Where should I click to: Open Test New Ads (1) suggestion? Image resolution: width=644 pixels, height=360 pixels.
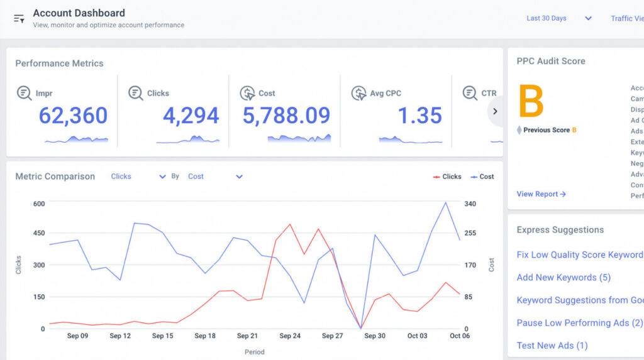click(552, 346)
